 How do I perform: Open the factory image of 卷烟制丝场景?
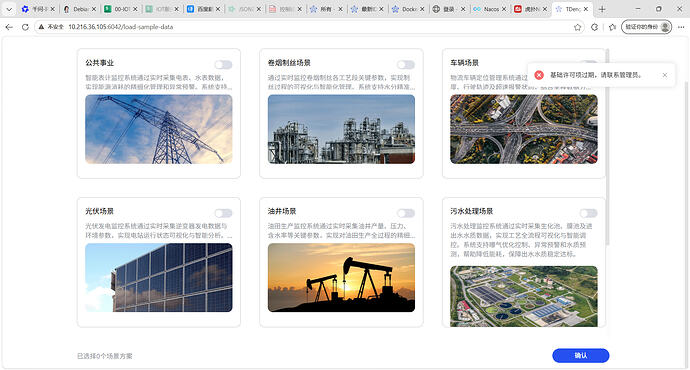pos(341,129)
